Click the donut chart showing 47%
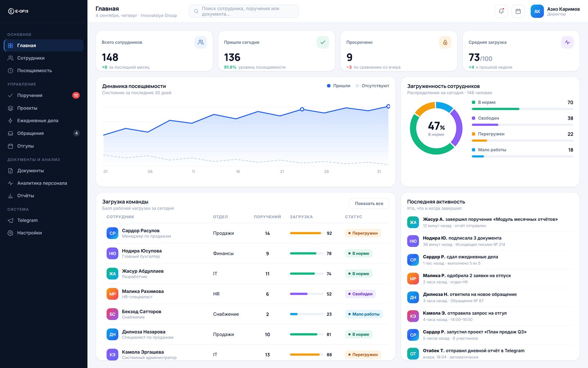Image resolution: width=588 pixels, height=368 pixels. (436, 128)
